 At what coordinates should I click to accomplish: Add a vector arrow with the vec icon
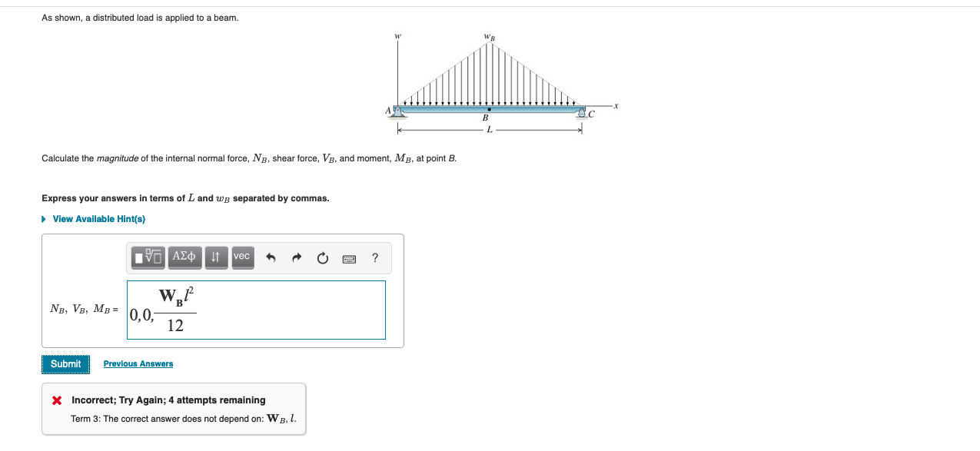(x=241, y=257)
